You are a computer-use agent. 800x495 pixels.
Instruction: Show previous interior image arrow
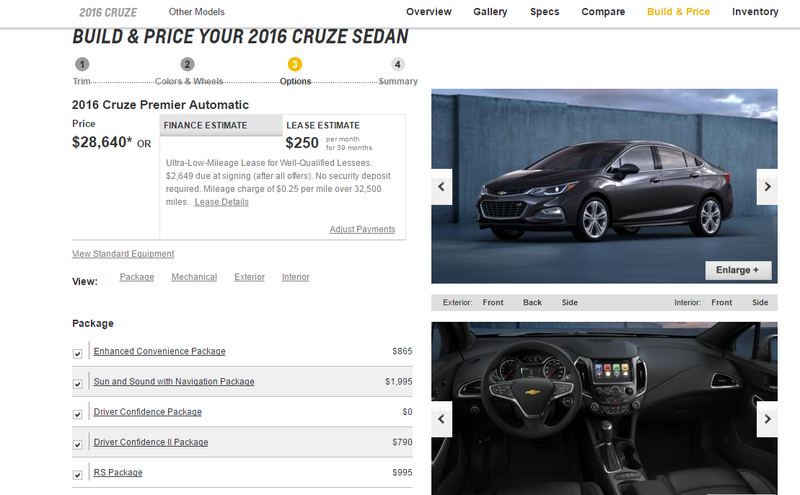(441, 419)
